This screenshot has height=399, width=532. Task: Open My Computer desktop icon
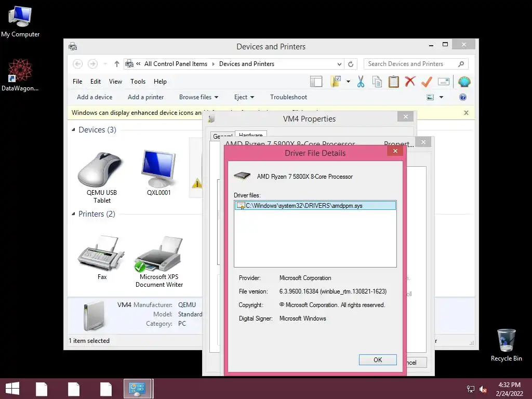(x=20, y=21)
